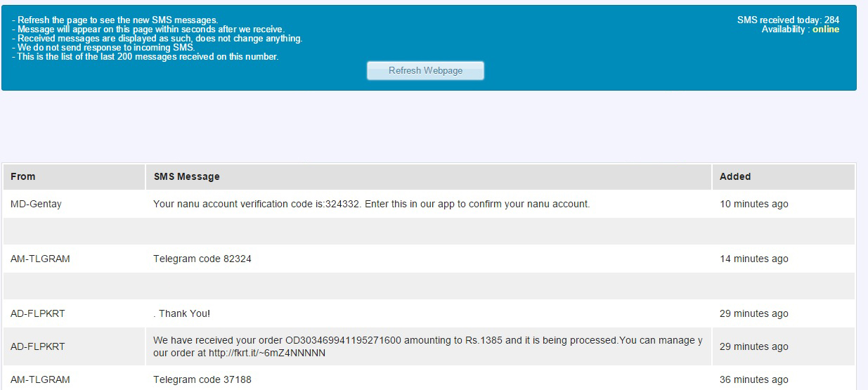Click the Telegram code 82324 message
Viewport: 868px width, 390px height.
click(202, 259)
